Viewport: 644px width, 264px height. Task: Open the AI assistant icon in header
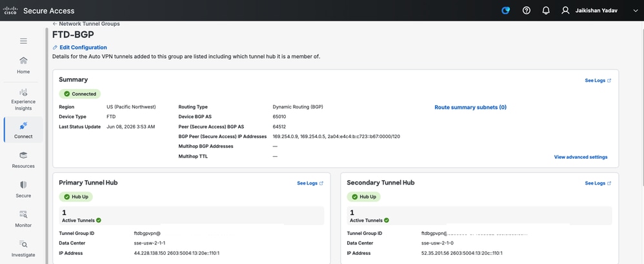click(x=506, y=11)
